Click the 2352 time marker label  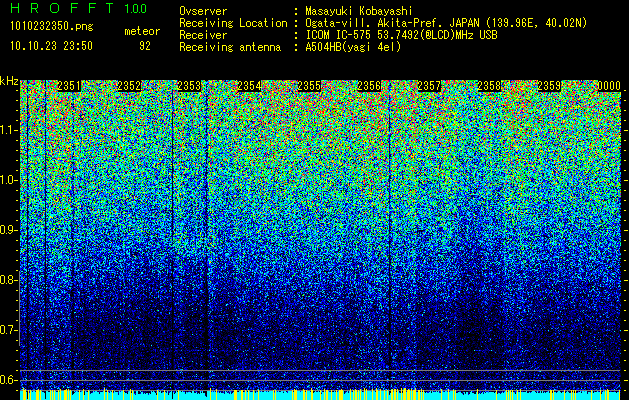pyautogui.click(x=129, y=86)
